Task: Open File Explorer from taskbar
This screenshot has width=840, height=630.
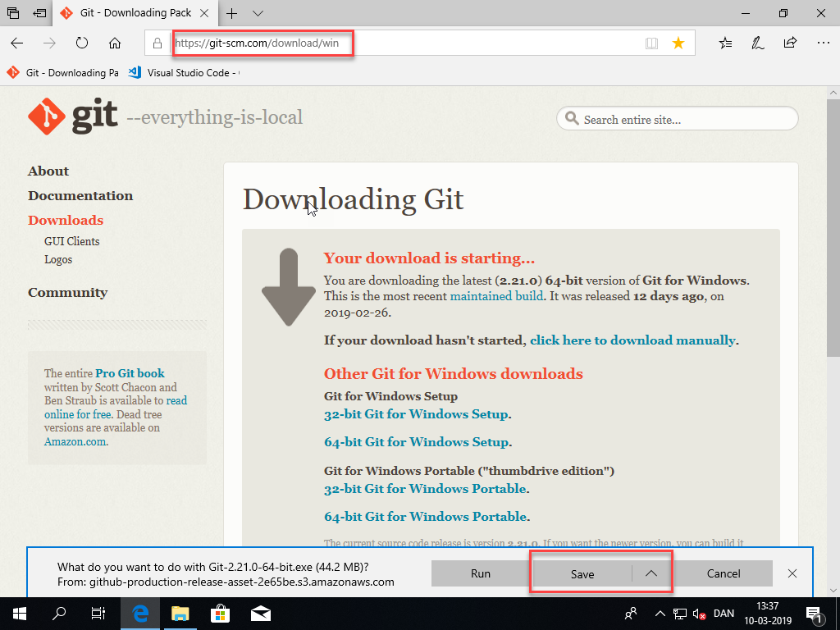Action: [x=180, y=614]
